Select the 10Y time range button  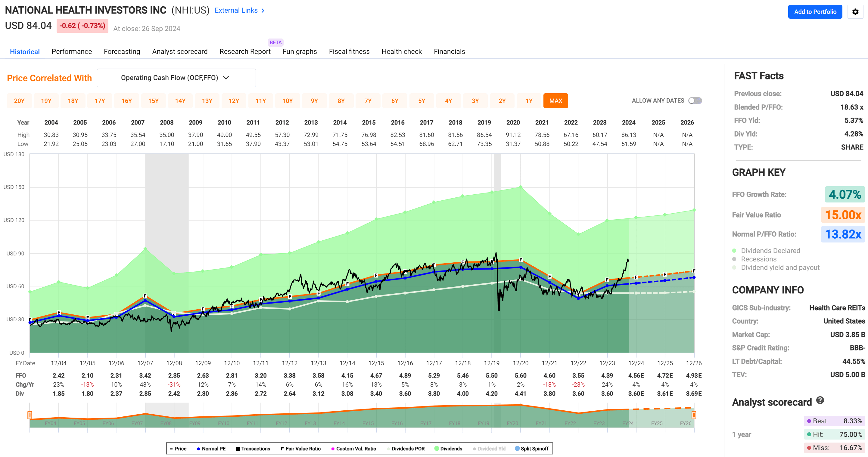(288, 100)
